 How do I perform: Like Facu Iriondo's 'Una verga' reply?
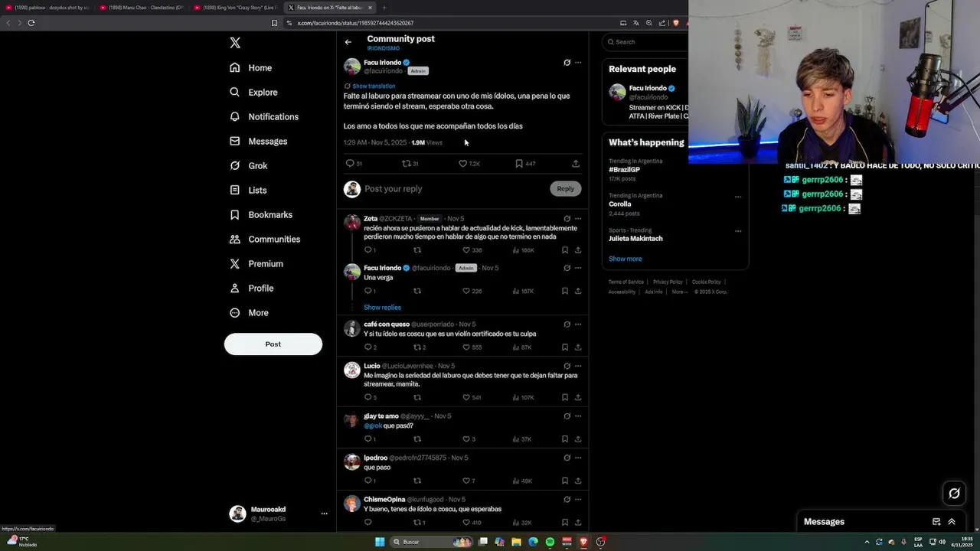466,291
